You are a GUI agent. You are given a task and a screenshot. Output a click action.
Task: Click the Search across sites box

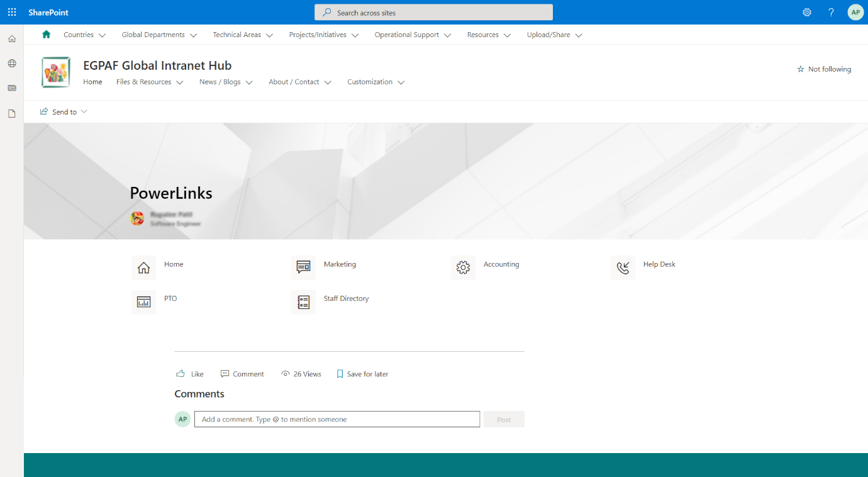[x=433, y=13]
